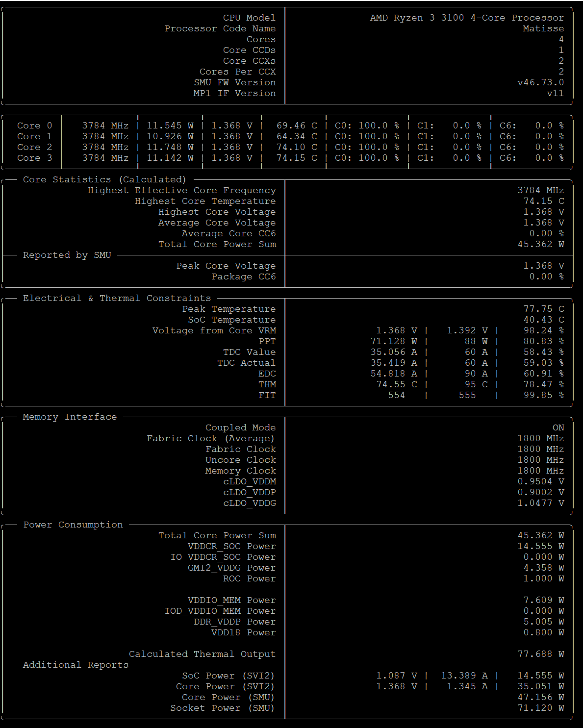
Task: Click the Calculated Thermal Output label
Action: tap(202, 654)
